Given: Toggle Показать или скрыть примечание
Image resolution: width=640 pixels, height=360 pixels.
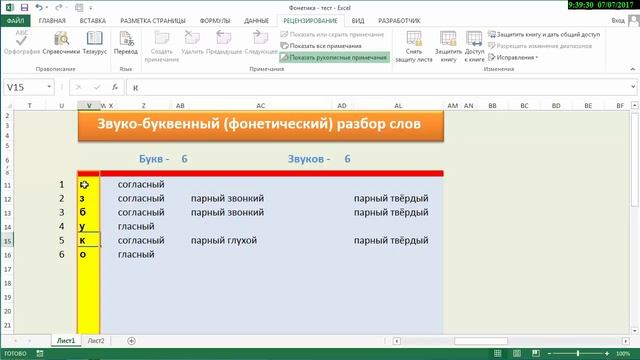Looking at the screenshot, I should click(332, 34).
